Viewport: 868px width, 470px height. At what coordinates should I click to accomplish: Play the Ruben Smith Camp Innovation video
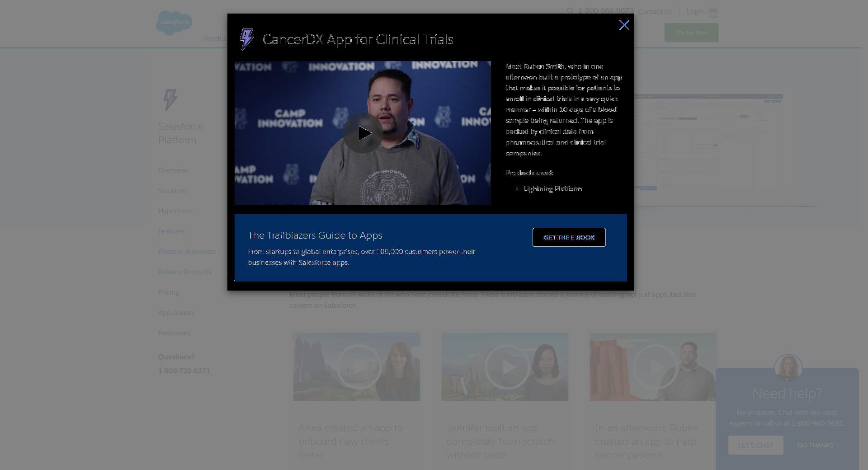click(x=363, y=133)
